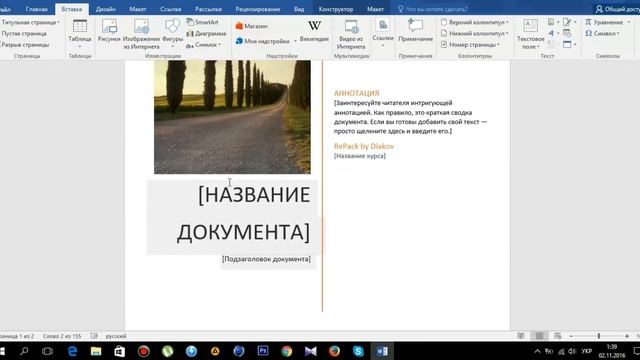Select the road cover photo
640x360 pixels.
coord(232,117)
